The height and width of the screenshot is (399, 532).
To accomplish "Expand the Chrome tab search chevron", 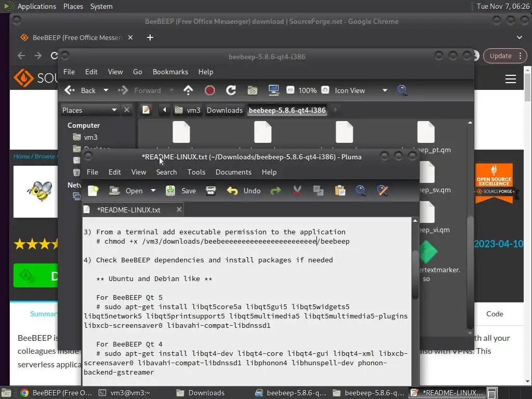I will 519,37.
